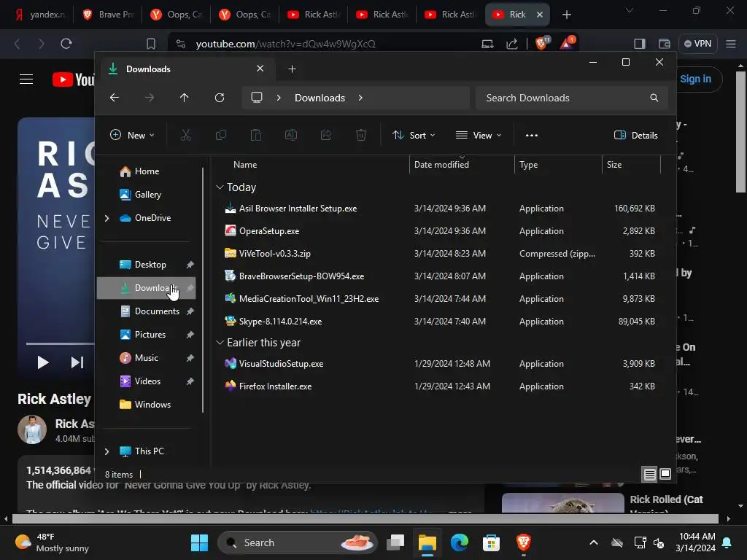This screenshot has height=560, width=747.
Task: Unpin Desktop from Quick access
Action: [x=190, y=264]
